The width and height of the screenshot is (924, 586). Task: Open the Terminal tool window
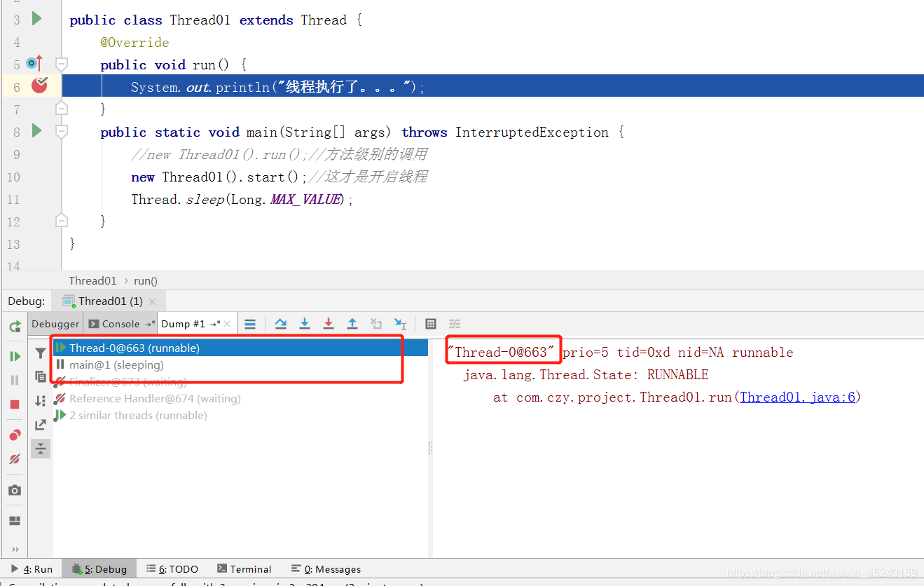(244, 568)
